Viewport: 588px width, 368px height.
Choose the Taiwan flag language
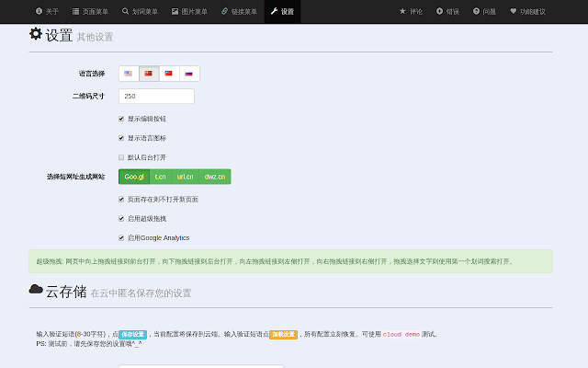[x=169, y=74]
